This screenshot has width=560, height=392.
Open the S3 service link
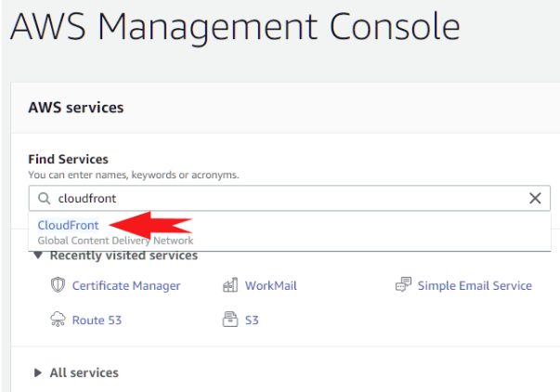[252, 320]
